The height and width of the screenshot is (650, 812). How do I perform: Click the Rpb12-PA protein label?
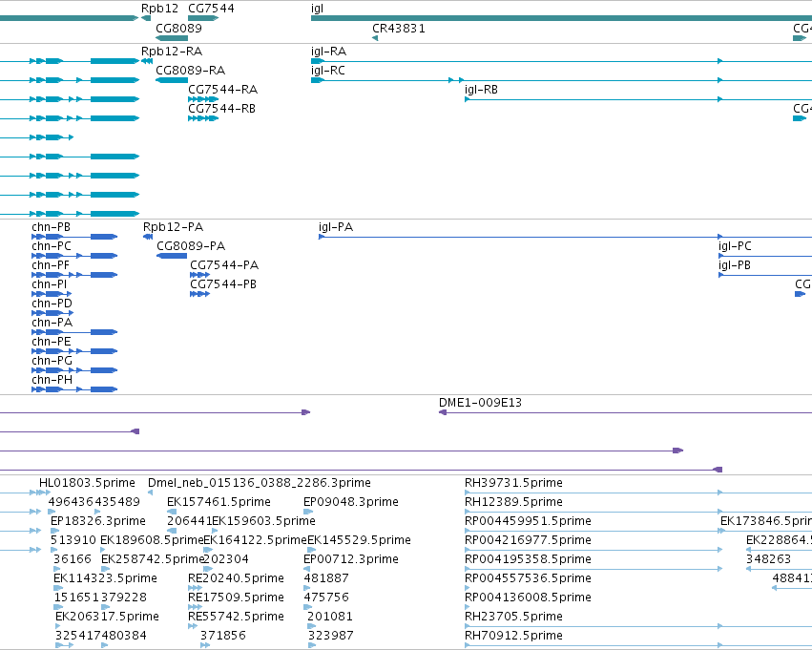pyautogui.click(x=173, y=227)
